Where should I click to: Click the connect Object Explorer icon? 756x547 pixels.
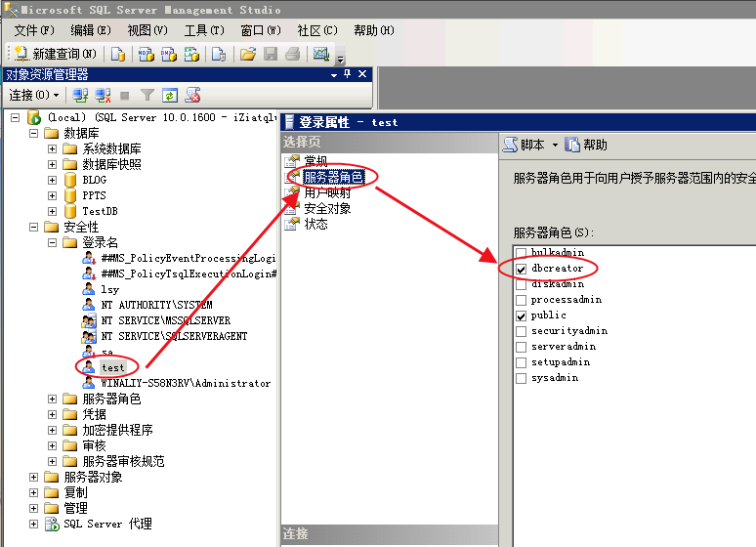80,95
